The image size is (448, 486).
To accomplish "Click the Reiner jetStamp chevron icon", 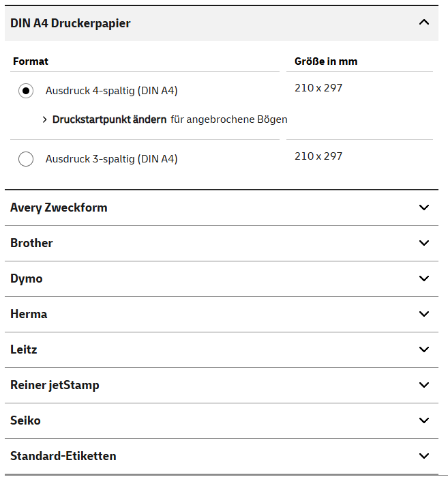I will pyautogui.click(x=424, y=385).
